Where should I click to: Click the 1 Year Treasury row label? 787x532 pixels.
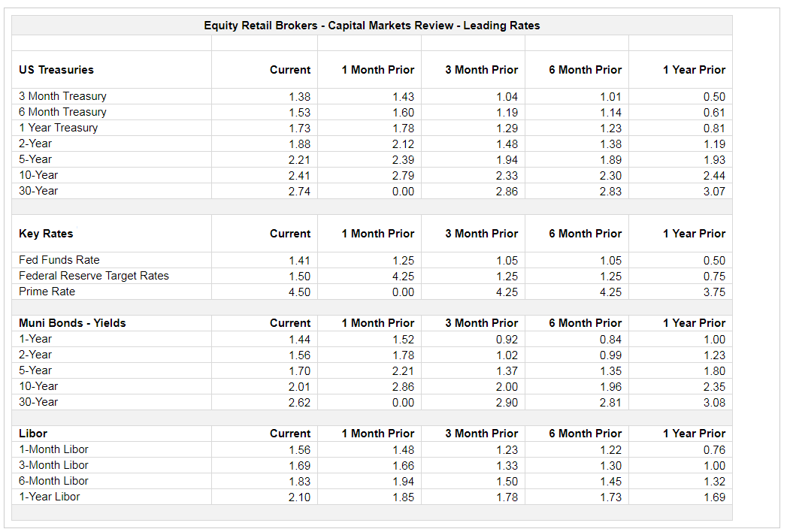tap(58, 128)
